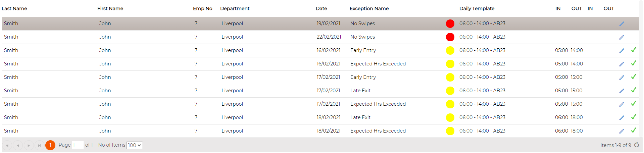Approve 18/02/2021 Expected Hrs Exceeded exception
The width and height of the screenshot is (644, 153).
pos(634,131)
